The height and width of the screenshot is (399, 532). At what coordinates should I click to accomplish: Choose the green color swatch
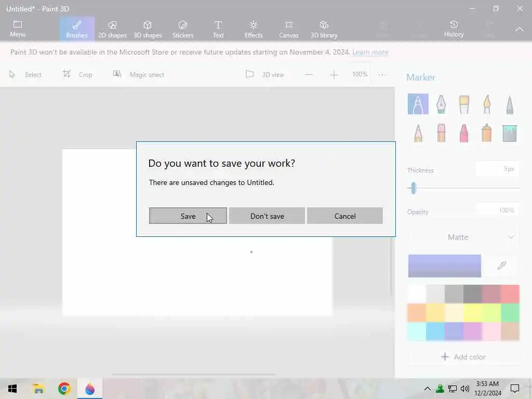tap(510, 312)
